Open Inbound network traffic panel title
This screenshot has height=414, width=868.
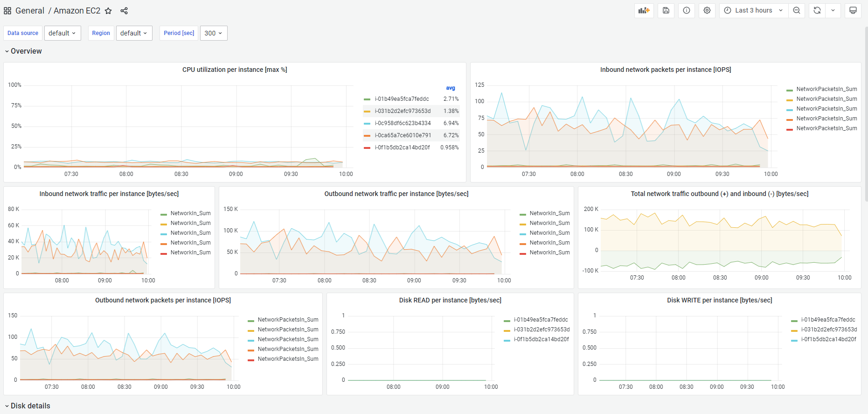[x=109, y=194]
